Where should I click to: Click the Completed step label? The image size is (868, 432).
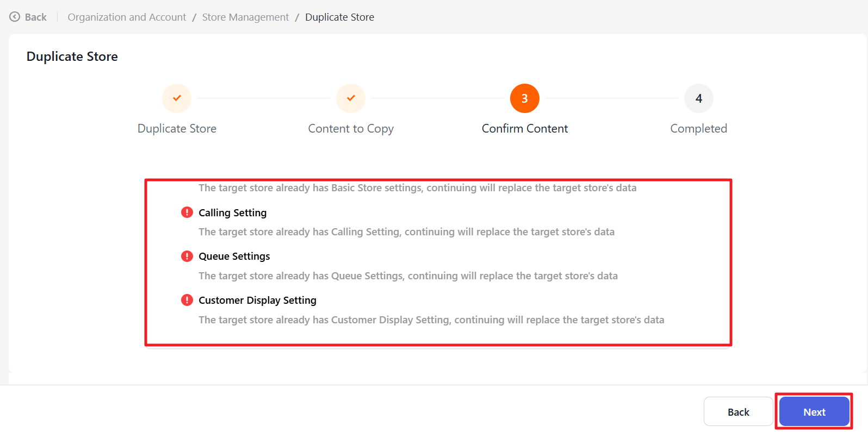click(x=698, y=129)
